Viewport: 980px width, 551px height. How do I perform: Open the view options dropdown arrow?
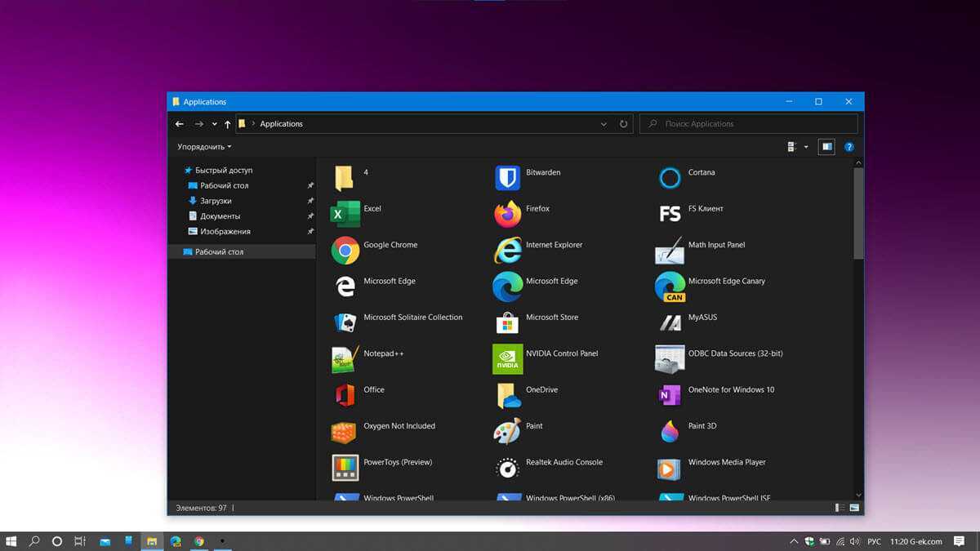(x=806, y=147)
